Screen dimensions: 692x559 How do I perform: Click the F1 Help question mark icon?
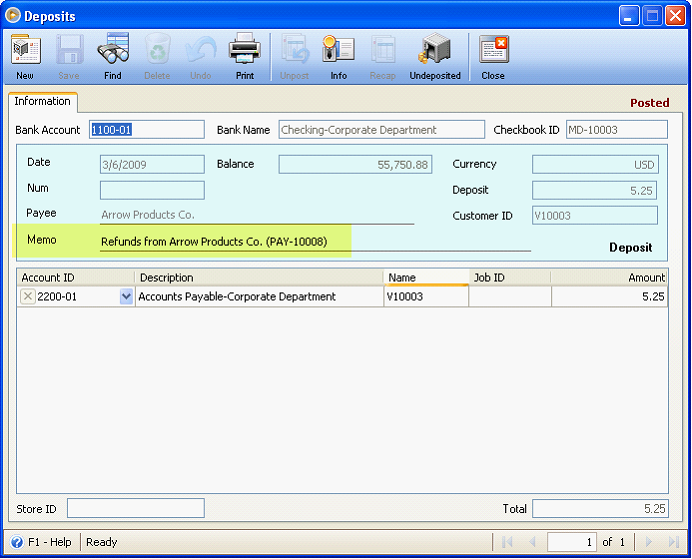[17, 542]
